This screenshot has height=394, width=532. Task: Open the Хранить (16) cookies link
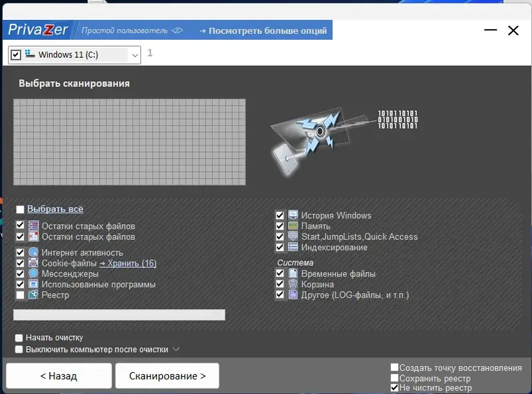[x=128, y=263]
